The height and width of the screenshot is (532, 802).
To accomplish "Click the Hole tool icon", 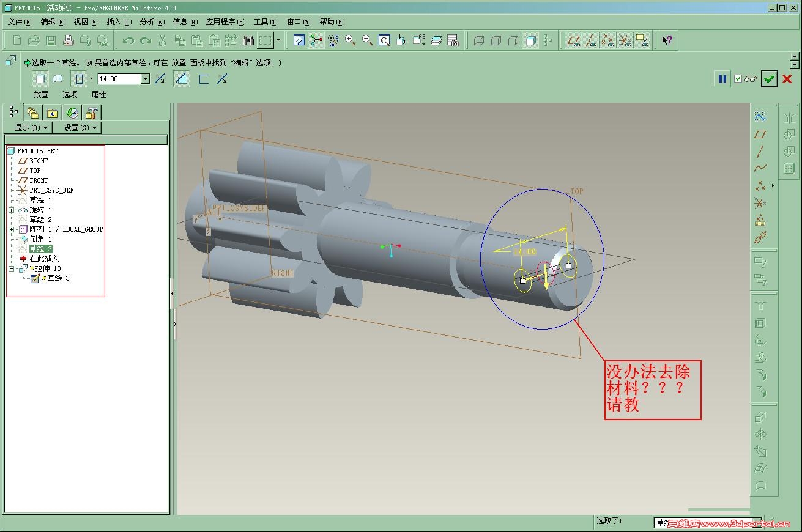I will coord(760,306).
